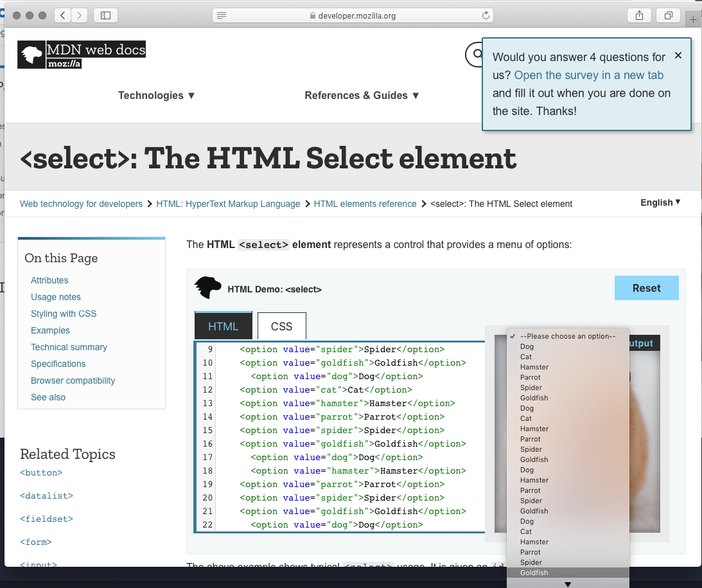
Task: Click code line 22 with the dog option
Action: pyautogui.click(x=337, y=525)
